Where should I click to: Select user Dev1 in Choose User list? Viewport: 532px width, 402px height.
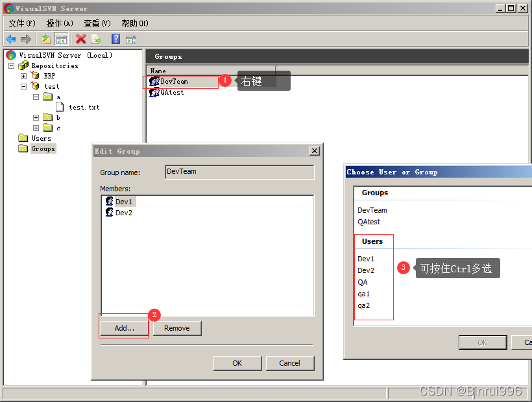coord(366,259)
